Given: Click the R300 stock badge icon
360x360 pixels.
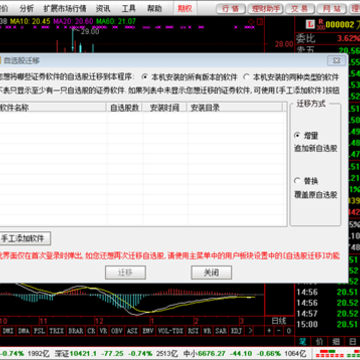Looking at the screenshot, I should click(x=321, y=24).
